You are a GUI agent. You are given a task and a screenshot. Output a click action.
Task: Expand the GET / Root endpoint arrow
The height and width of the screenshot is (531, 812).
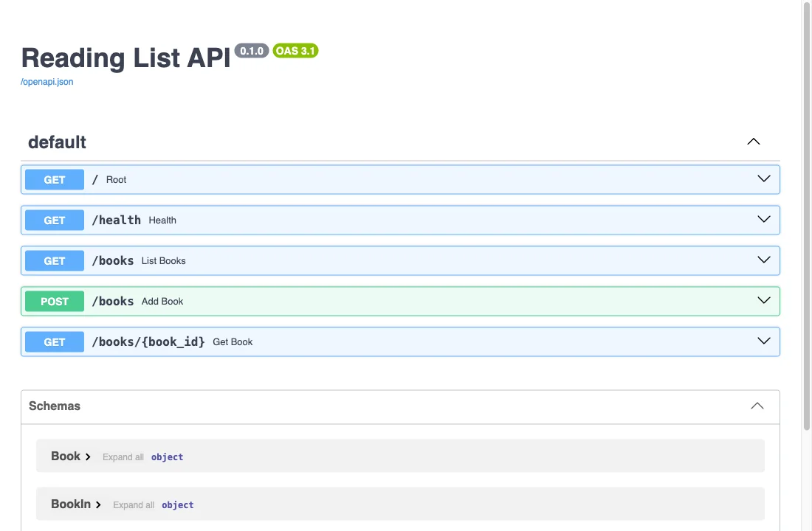(764, 178)
